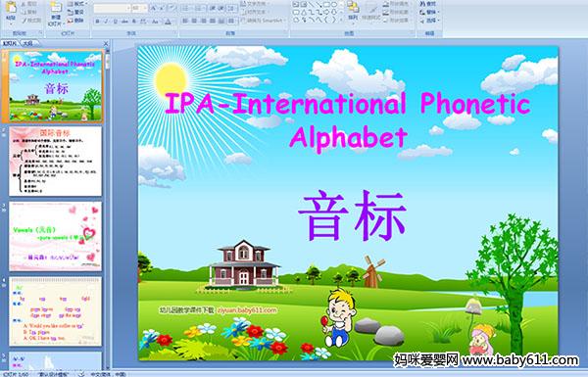The image size is (588, 377).
Task: Toggle Strikethrough formatting
Action: [124, 22]
